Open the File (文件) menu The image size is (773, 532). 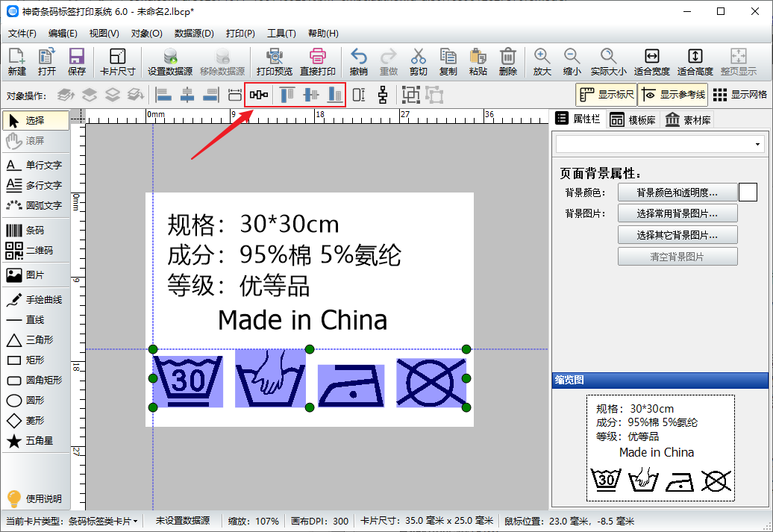(22, 34)
